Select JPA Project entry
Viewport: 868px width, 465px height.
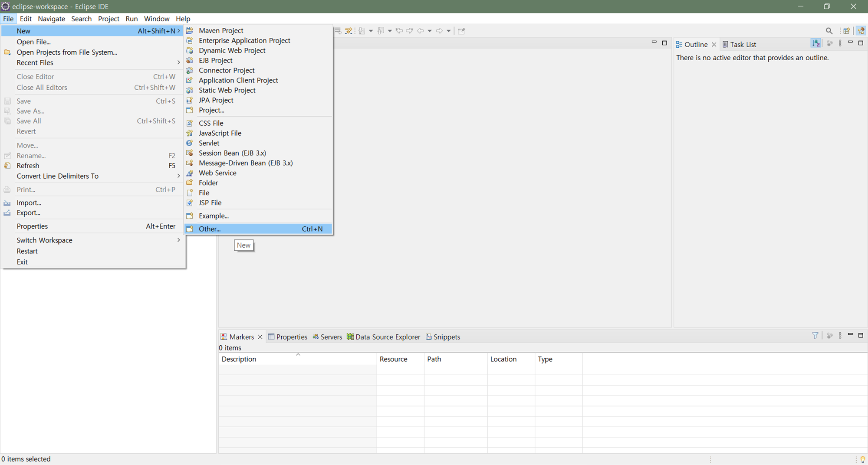point(258,100)
